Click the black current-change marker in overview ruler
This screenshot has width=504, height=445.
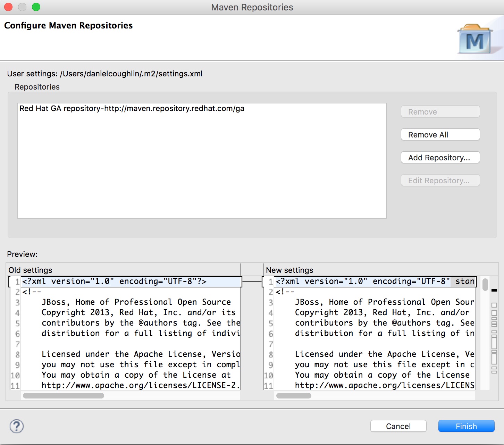[x=494, y=290]
